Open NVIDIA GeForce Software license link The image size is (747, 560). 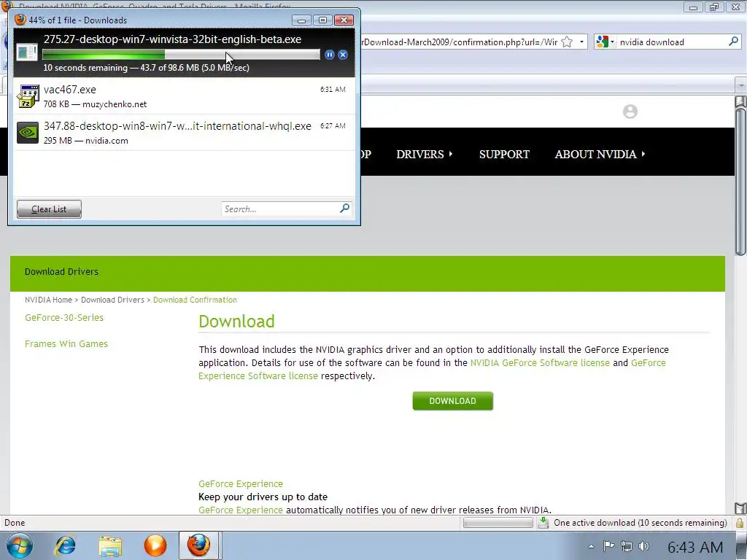point(540,363)
